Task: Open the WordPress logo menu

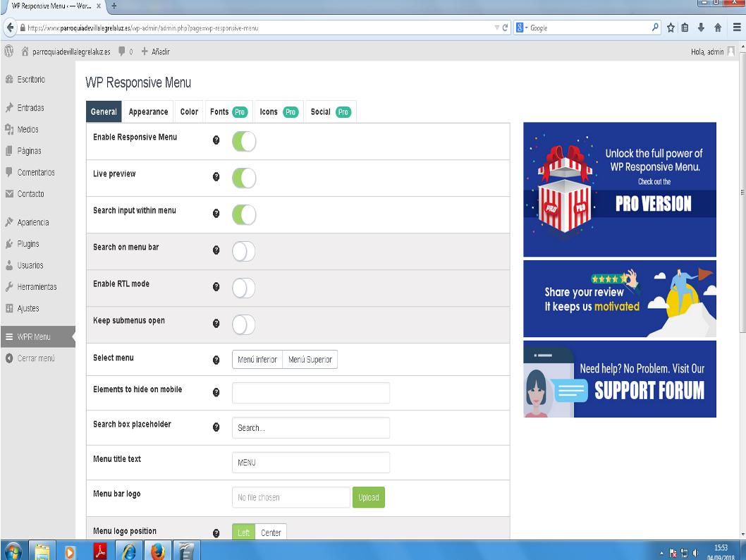Action: [x=9, y=51]
